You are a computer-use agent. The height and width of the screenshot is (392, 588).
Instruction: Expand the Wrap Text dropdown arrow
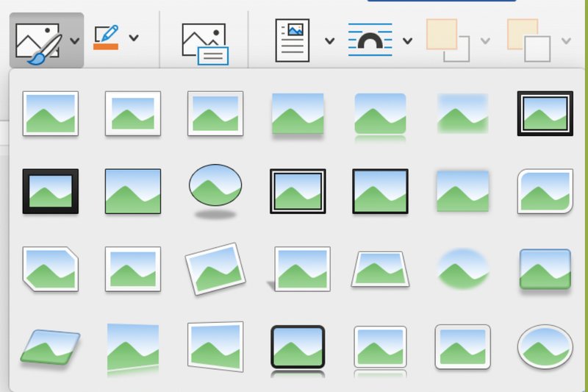click(x=408, y=40)
